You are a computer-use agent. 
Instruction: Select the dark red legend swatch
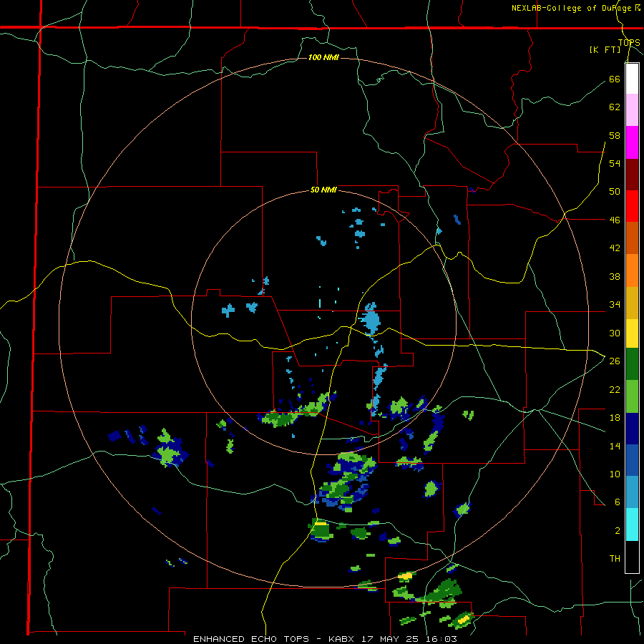pyautogui.click(x=632, y=174)
